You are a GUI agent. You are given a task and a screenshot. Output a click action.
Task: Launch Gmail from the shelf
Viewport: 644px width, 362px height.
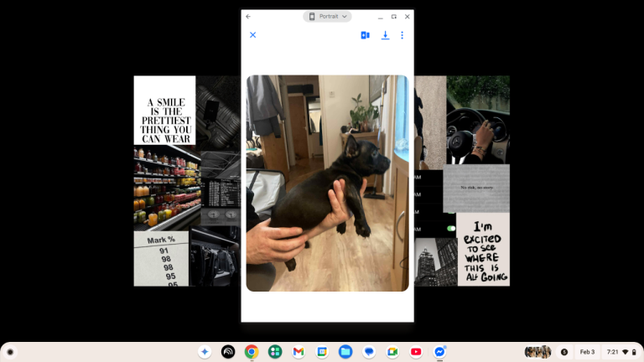tap(299, 352)
